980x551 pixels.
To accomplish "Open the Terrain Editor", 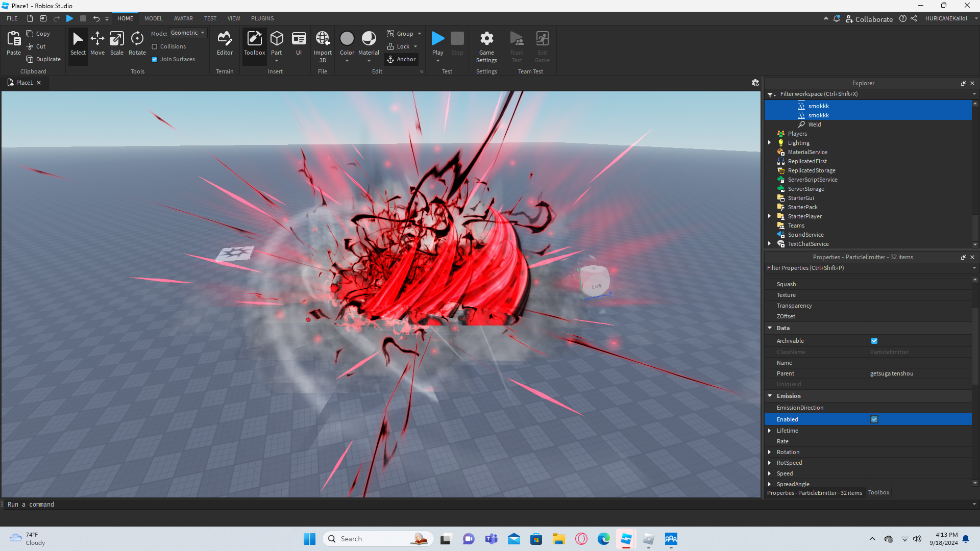I will coord(225,43).
